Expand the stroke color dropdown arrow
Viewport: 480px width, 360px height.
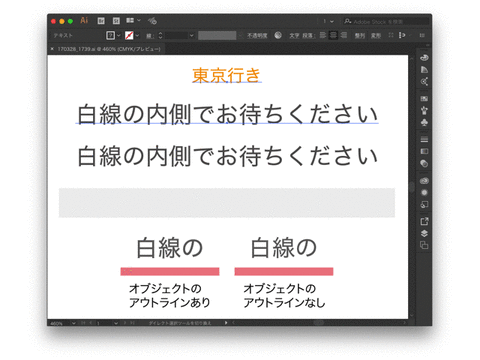[x=137, y=35]
